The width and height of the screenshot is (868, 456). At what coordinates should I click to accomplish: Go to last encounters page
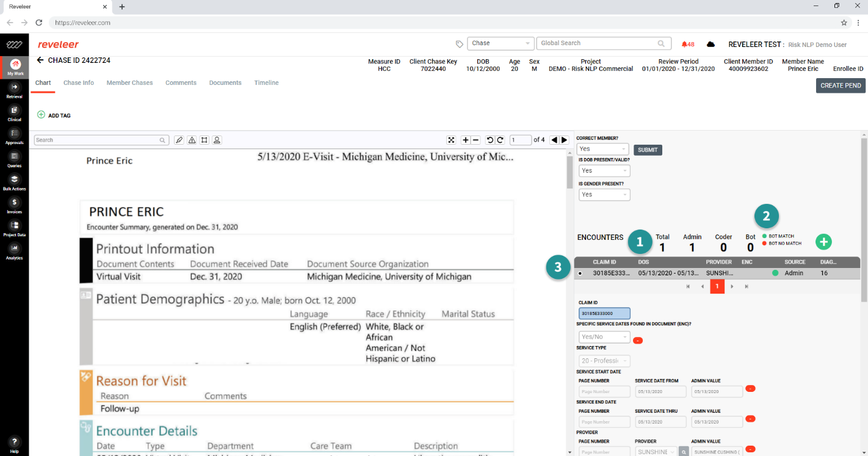(746, 286)
